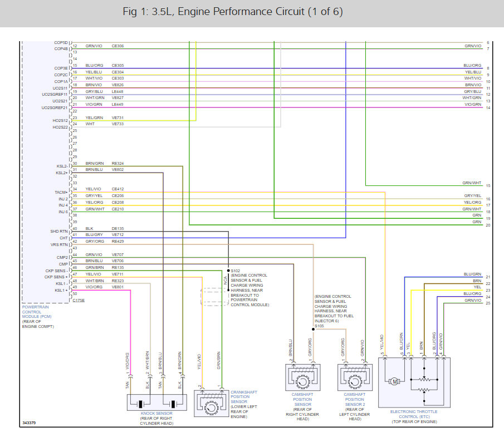This screenshot has height=437, width=504.
Task: Select circuit code DE135
Action: click(x=118, y=228)
